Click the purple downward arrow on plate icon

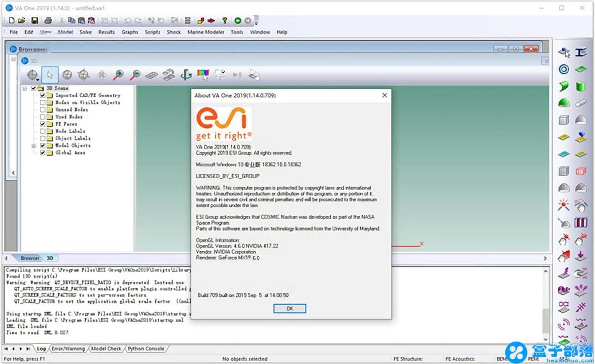580,257
